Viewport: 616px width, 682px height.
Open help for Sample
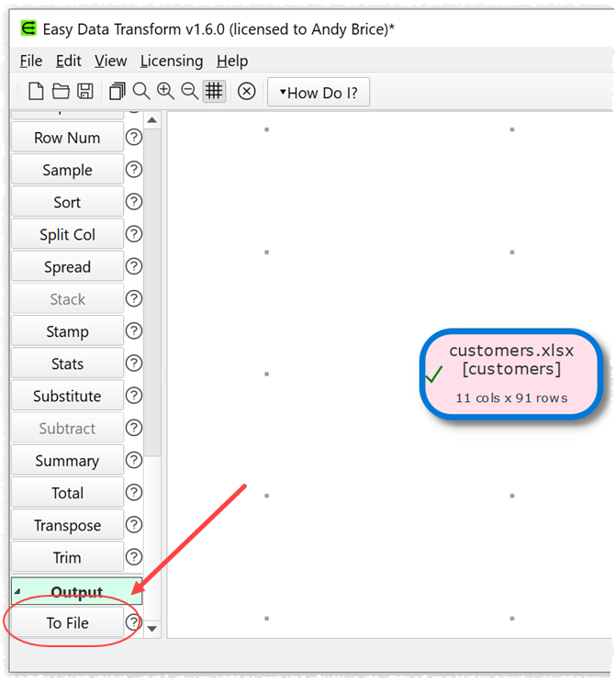click(134, 169)
